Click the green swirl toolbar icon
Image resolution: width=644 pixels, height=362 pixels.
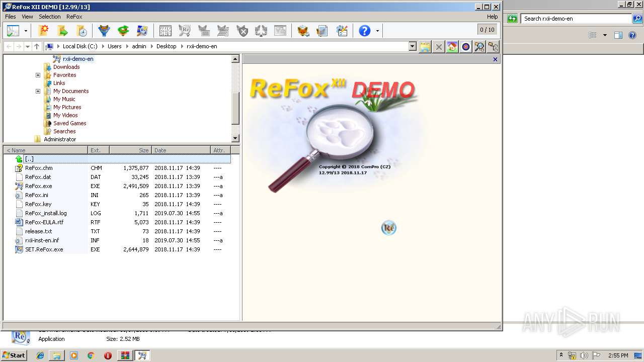[123, 31]
